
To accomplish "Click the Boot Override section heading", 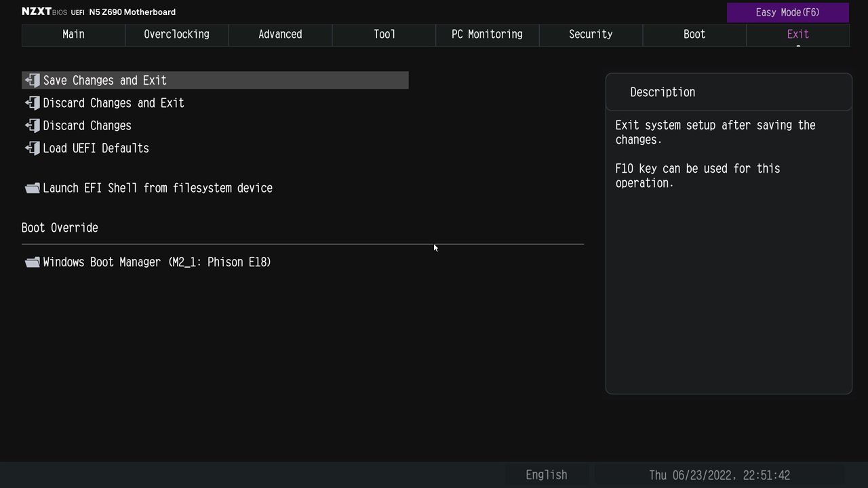I will [60, 228].
